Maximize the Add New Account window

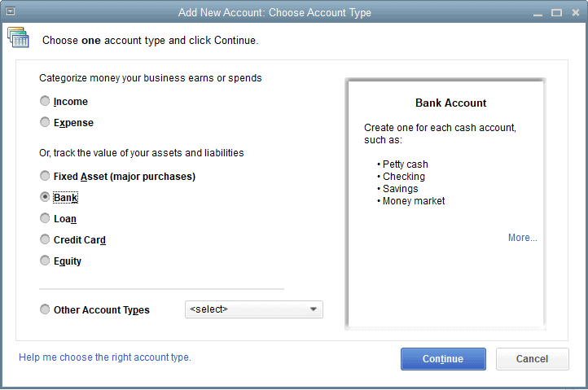[556, 12]
